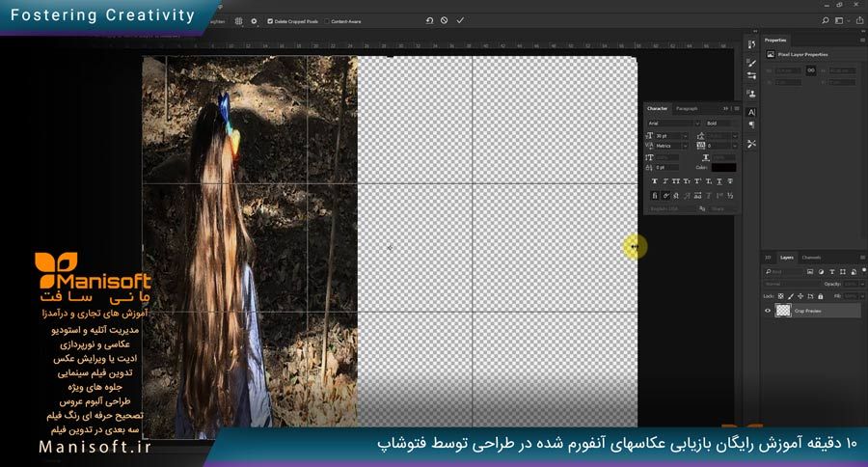
Task: Toggle Faux Italic in Character panel
Action: click(x=665, y=181)
